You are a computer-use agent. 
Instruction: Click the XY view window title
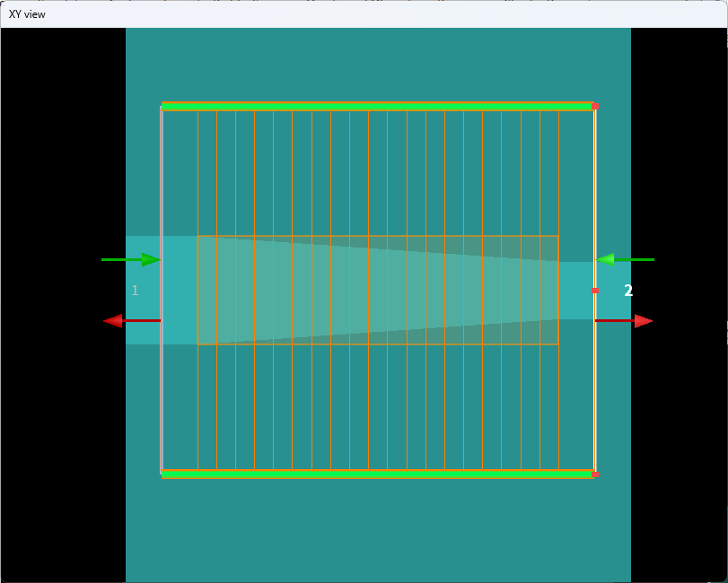pos(28,14)
